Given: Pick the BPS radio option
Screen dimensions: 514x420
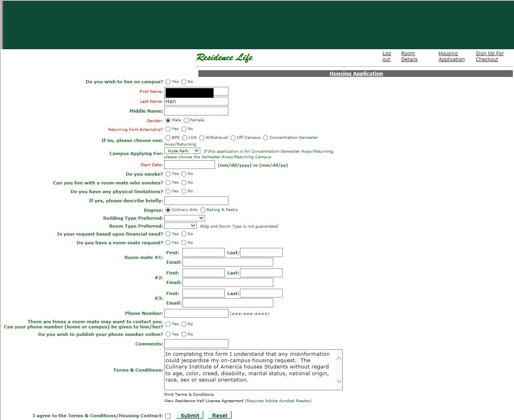Looking at the screenshot, I should point(168,138).
